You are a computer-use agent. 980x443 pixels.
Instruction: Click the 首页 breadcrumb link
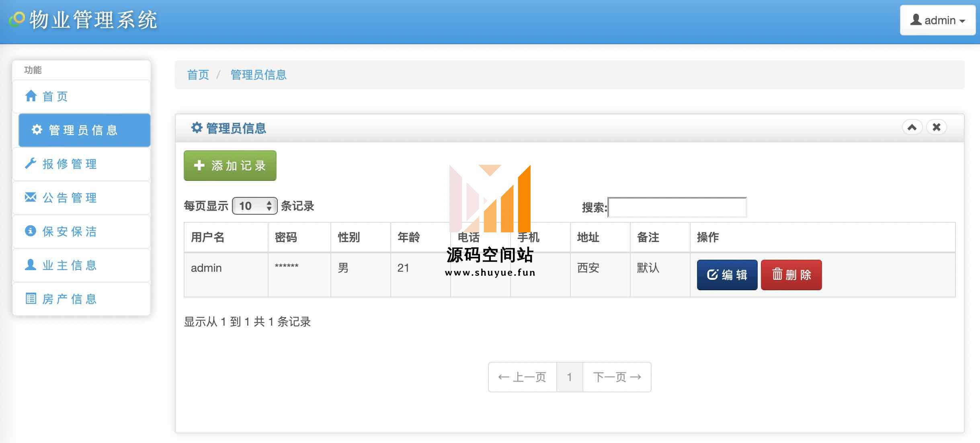tap(198, 75)
